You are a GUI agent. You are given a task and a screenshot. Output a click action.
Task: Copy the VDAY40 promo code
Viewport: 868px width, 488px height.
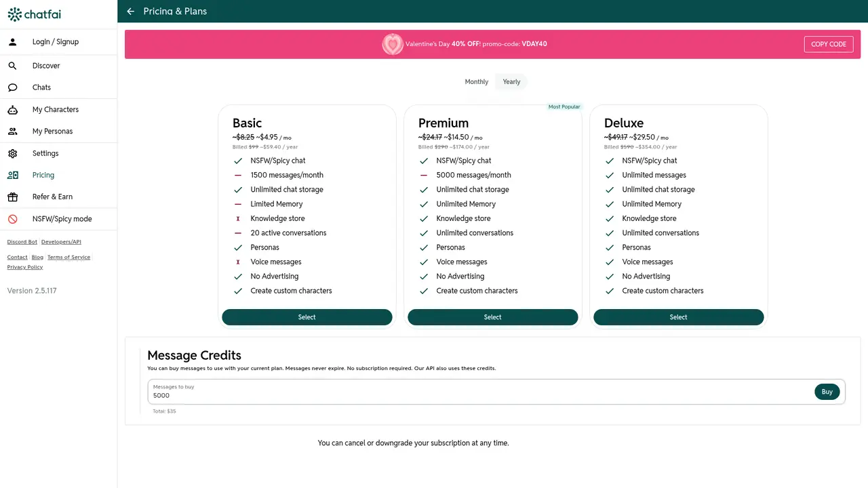(x=829, y=44)
